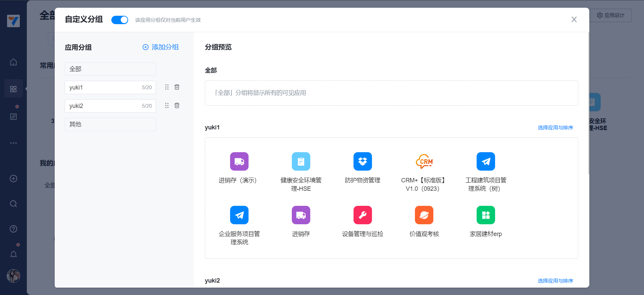
Task: Close the custom grouping dialog
Action: 574,20
